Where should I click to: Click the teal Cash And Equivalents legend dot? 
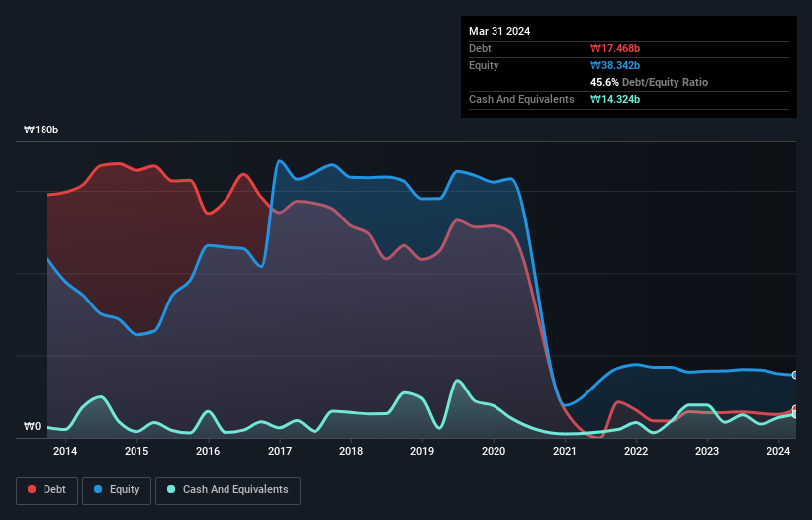tap(171, 489)
